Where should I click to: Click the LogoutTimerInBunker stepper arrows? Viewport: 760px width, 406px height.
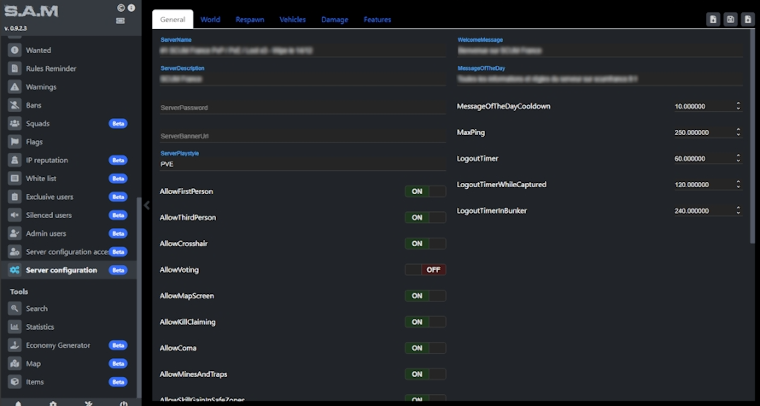coord(738,210)
